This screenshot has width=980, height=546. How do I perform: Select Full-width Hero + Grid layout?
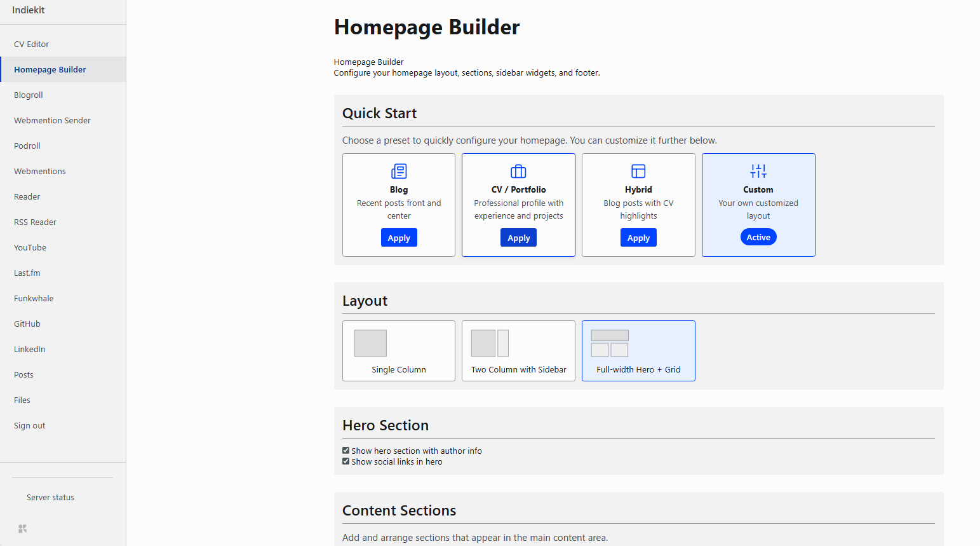click(x=638, y=351)
